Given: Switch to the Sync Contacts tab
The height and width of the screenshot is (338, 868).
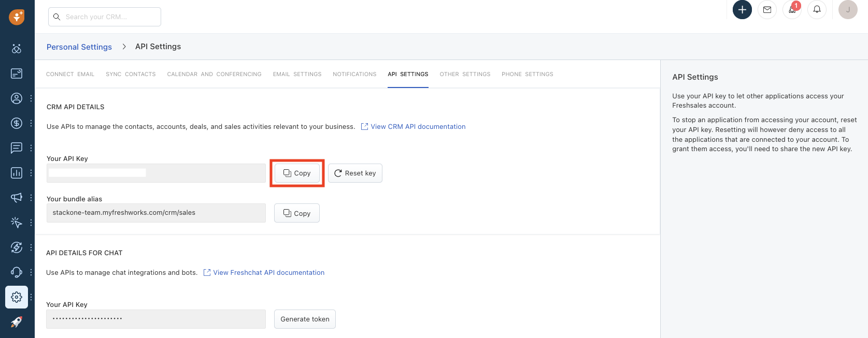Looking at the screenshot, I should [131, 75].
